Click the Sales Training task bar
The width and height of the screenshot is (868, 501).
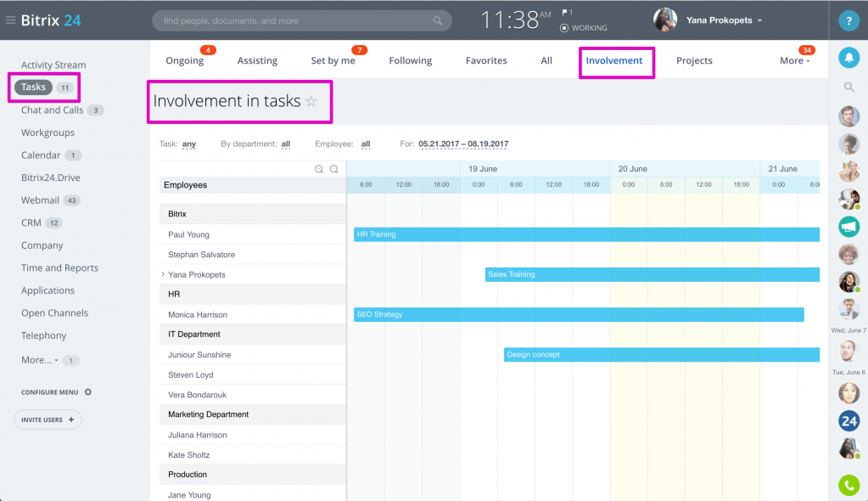click(x=652, y=274)
